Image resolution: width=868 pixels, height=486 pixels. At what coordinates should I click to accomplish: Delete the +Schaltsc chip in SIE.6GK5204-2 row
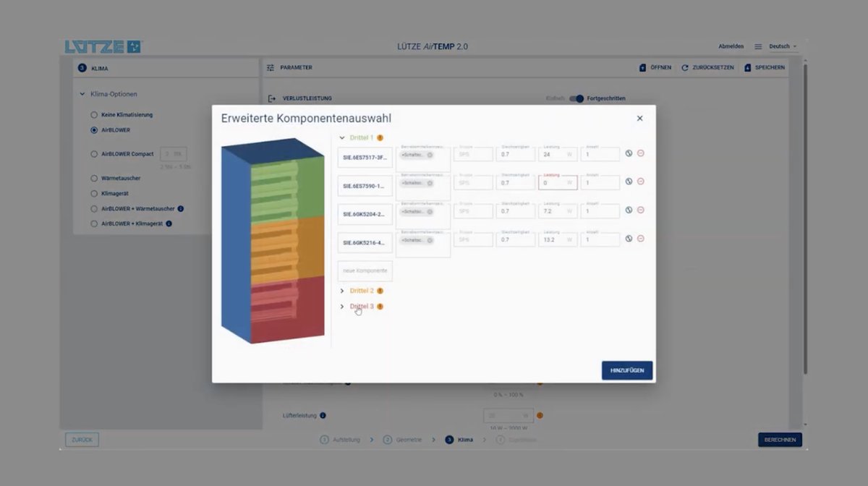click(x=430, y=212)
